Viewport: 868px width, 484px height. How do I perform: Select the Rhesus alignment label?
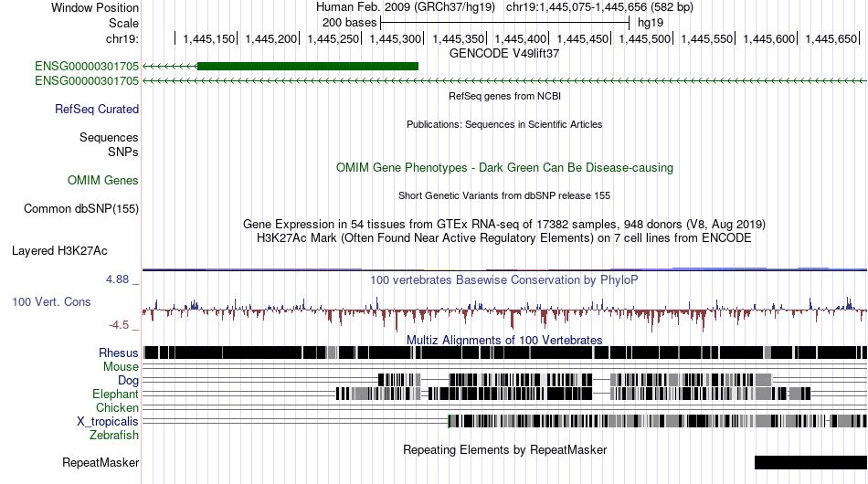[x=119, y=352]
